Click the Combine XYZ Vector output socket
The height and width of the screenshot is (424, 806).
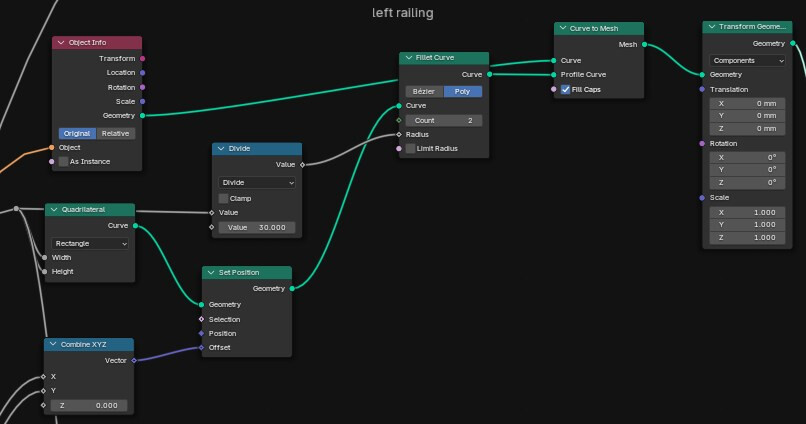pos(134,361)
